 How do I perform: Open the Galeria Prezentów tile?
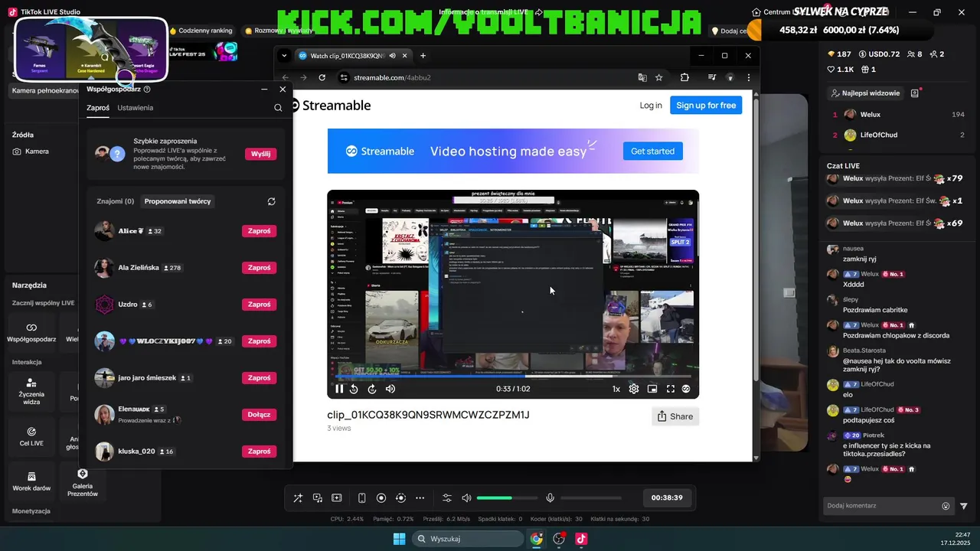(x=83, y=481)
